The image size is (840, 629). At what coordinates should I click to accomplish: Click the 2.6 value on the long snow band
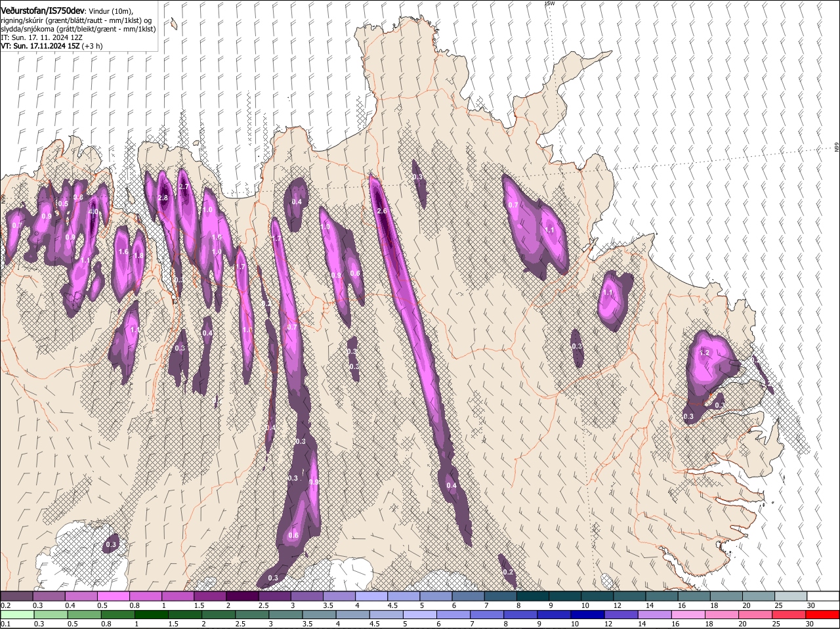382,211
